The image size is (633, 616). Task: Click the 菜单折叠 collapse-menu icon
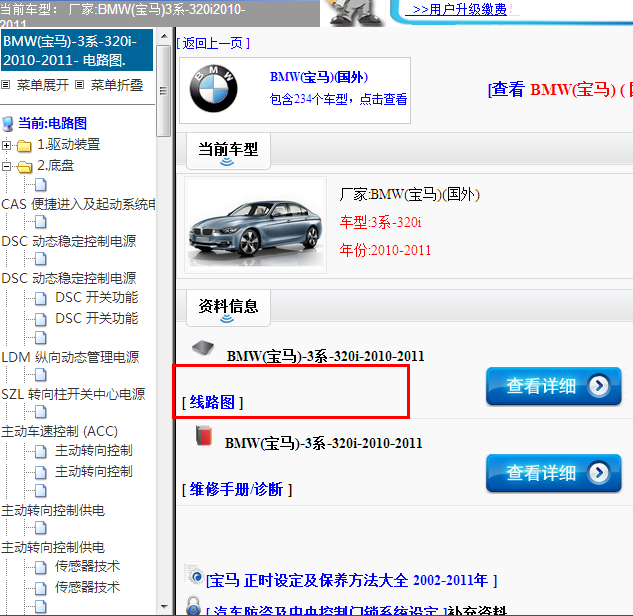(x=80, y=85)
